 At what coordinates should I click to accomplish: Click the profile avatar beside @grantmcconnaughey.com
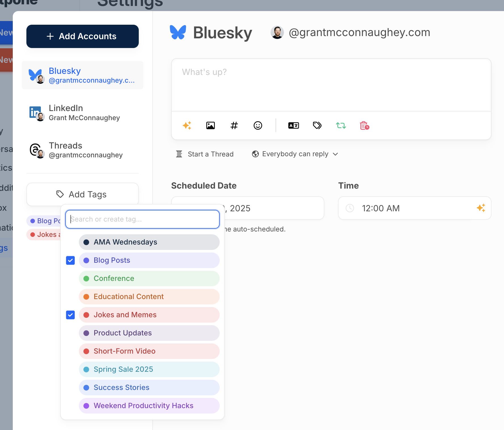point(277,32)
